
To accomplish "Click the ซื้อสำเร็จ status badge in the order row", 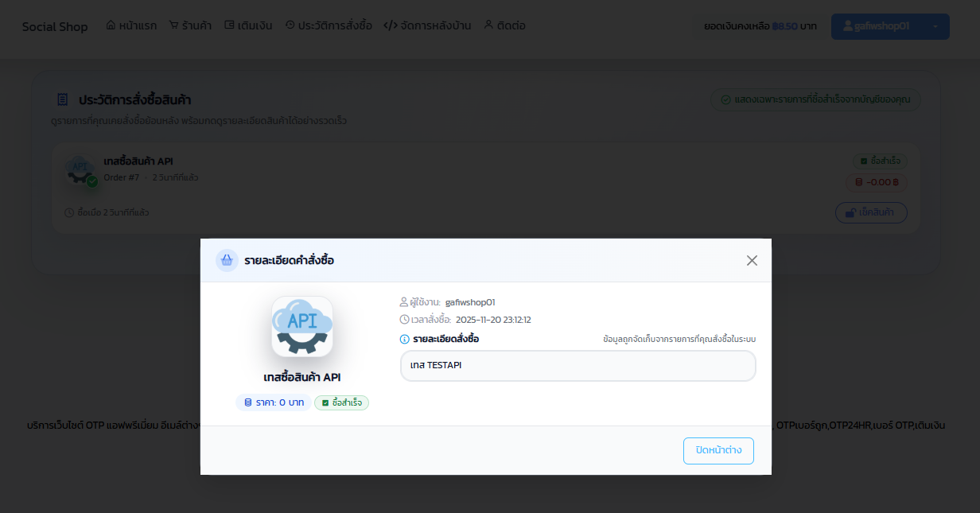I will pyautogui.click(x=880, y=161).
